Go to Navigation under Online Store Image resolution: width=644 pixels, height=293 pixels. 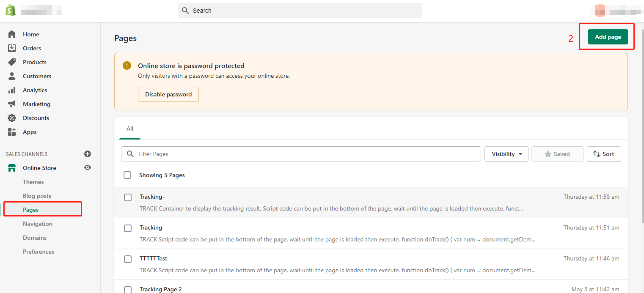[x=38, y=224]
